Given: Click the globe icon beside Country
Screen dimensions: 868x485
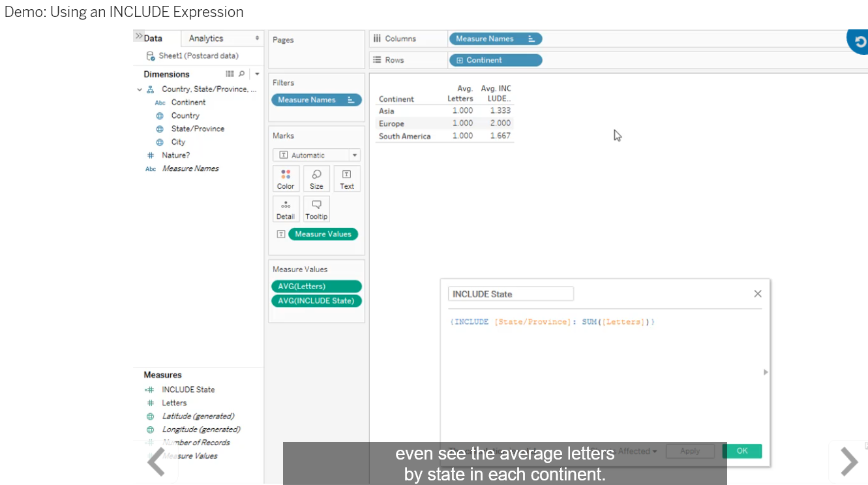Looking at the screenshot, I should tap(159, 116).
